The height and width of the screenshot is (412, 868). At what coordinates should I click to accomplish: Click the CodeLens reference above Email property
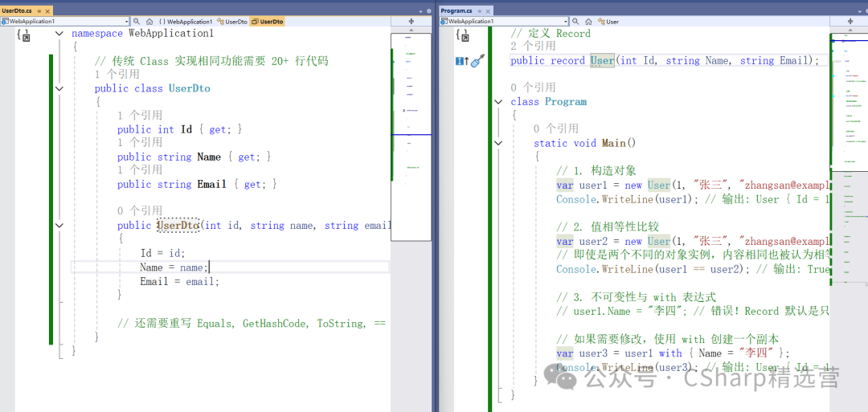coord(140,169)
